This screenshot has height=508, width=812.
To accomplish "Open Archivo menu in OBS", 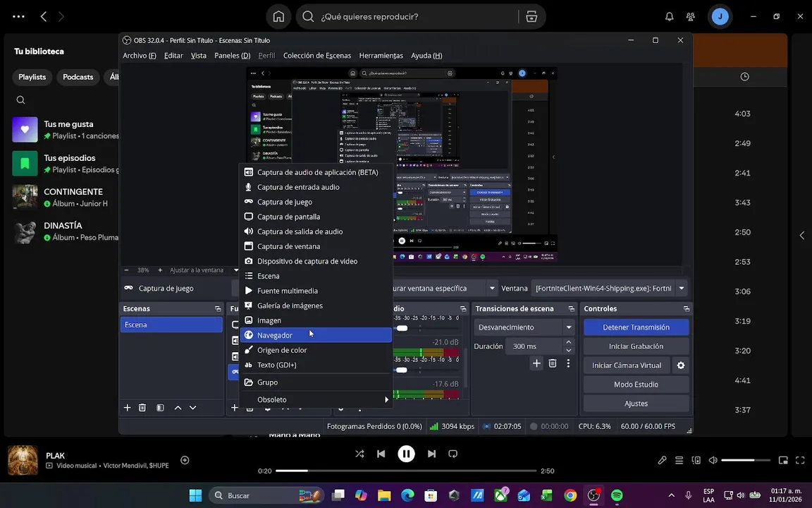I will coord(140,56).
